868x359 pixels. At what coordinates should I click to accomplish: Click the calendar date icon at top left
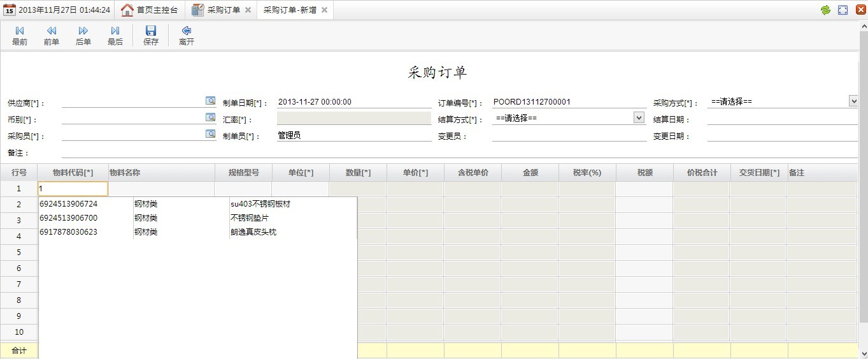(x=10, y=10)
